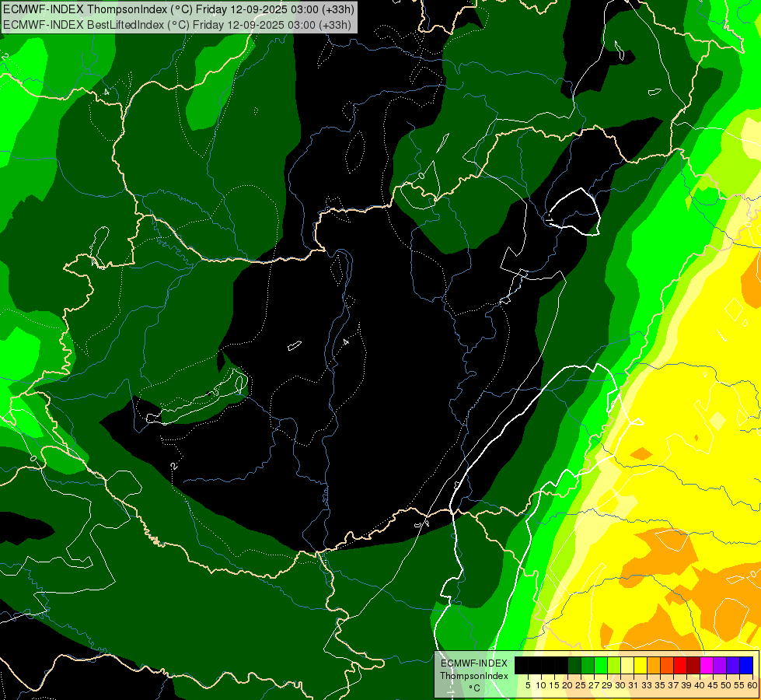Viewport: 761px width, 700px height.
Task: Select the blue 55–60 legend swatch
Action: coord(746,665)
